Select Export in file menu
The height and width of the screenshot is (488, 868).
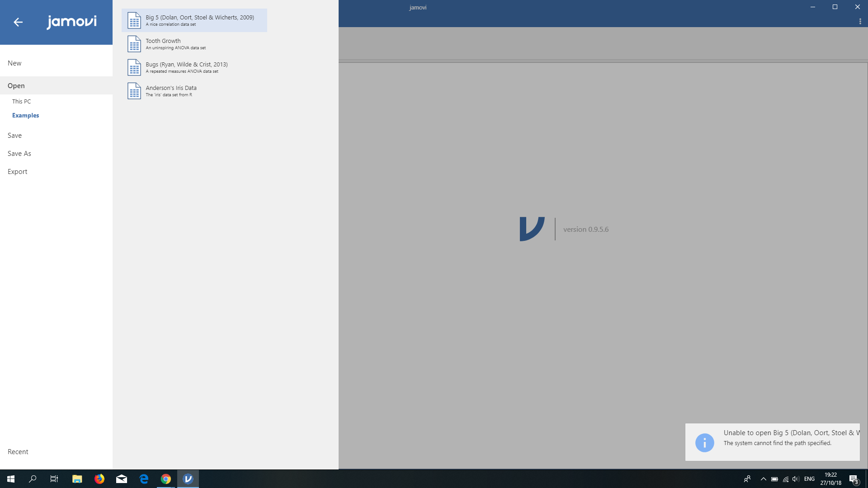click(x=56, y=172)
